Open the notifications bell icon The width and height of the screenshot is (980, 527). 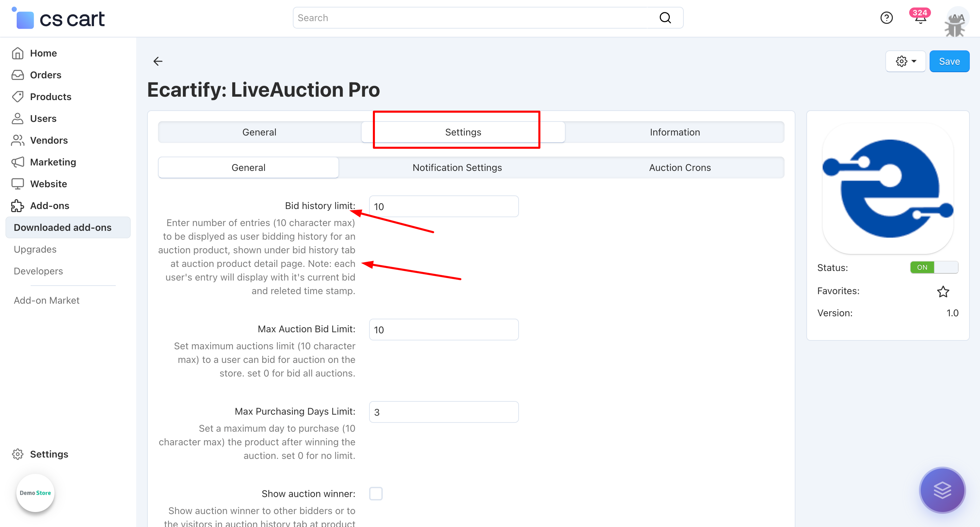tap(920, 18)
